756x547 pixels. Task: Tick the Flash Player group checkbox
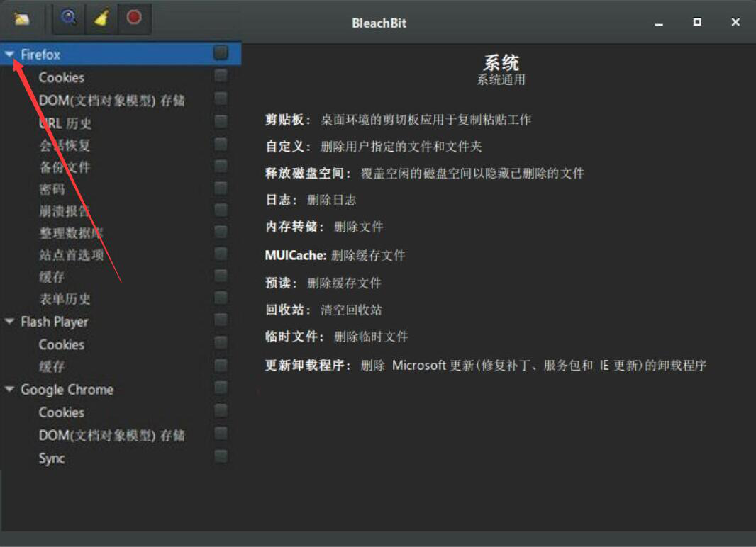click(221, 320)
